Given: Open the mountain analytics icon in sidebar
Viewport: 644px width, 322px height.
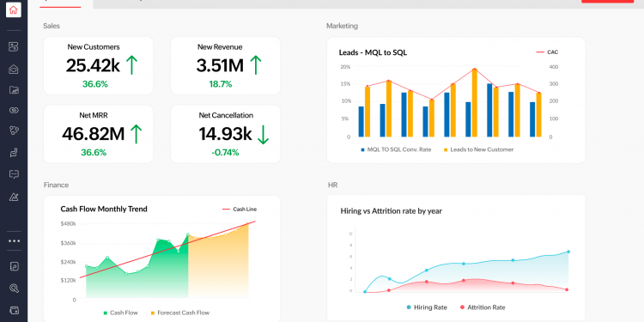Looking at the screenshot, I should tap(14, 197).
